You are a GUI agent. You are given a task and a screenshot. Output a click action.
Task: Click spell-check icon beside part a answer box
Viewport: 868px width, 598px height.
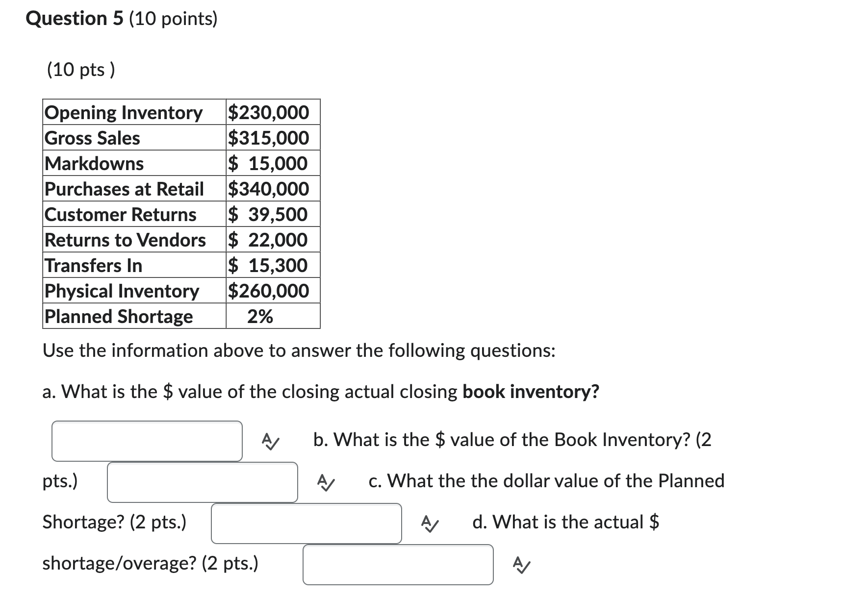269,441
